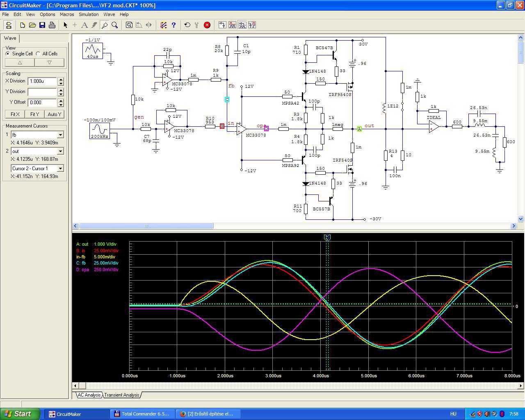525x420 pixels.
Task: Select the arrow pointer tool
Action: point(65,25)
